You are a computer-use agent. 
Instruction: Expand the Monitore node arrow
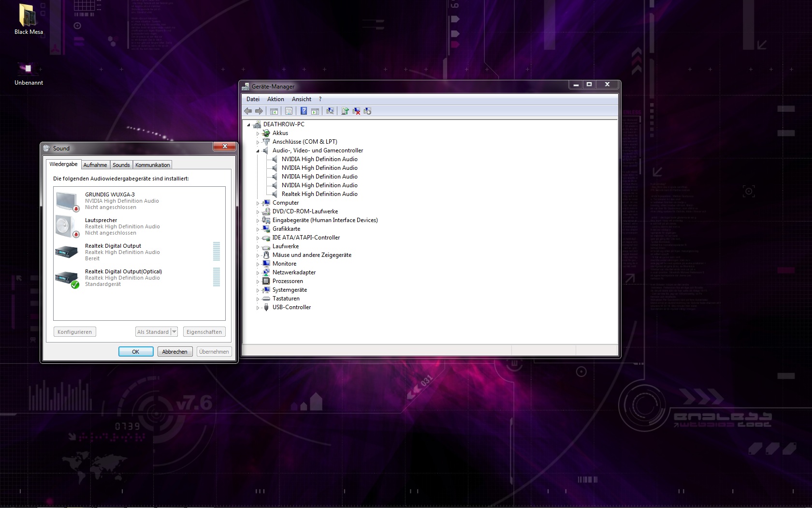point(258,264)
